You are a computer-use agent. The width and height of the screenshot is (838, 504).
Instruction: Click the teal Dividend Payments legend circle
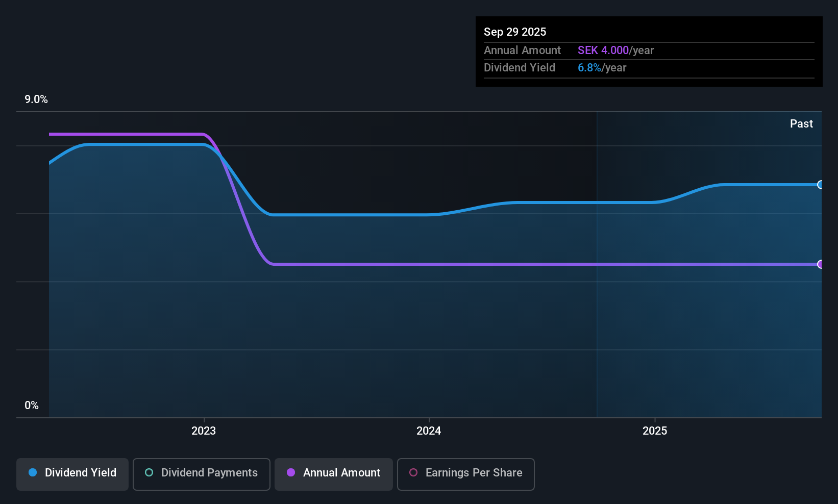point(149,472)
